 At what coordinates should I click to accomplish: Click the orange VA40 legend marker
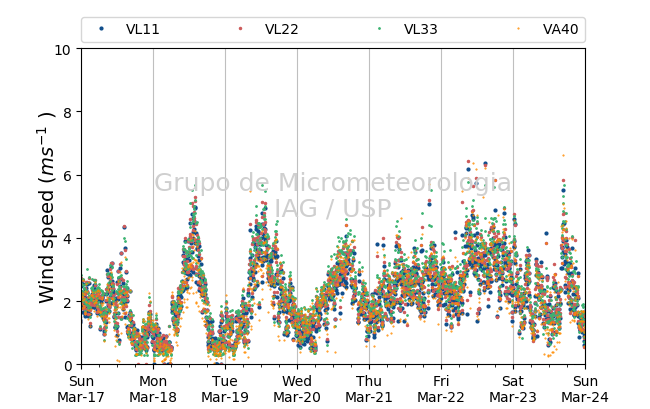[x=518, y=29]
